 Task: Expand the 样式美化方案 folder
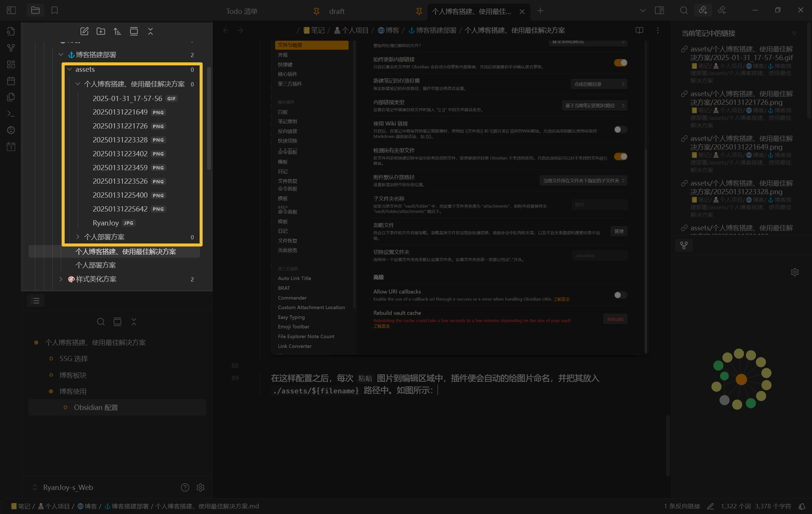(61, 279)
